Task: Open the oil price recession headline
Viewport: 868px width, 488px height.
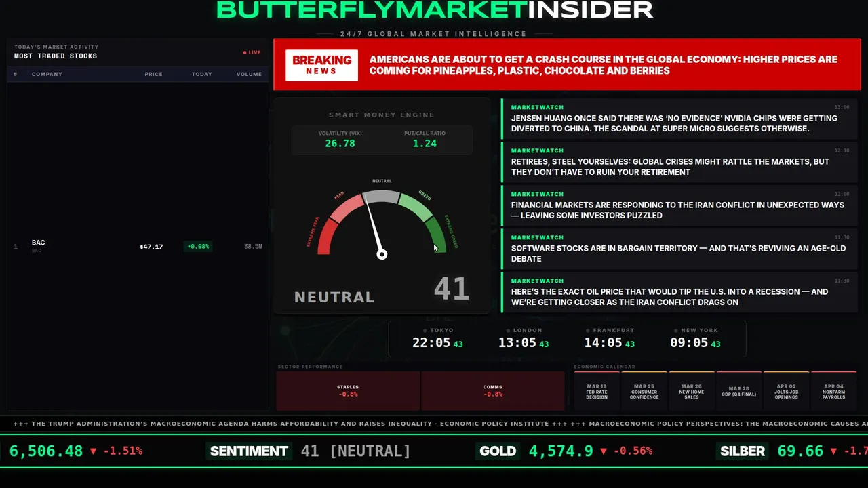Action: [679, 292]
